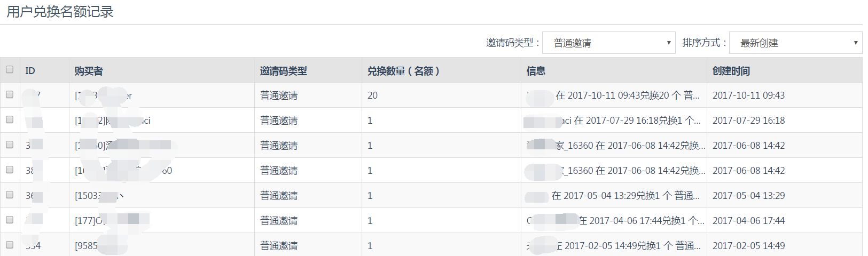The width and height of the screenshot is (868, 256).
Task: Click the 信息 column header
Action: [536, 71]
